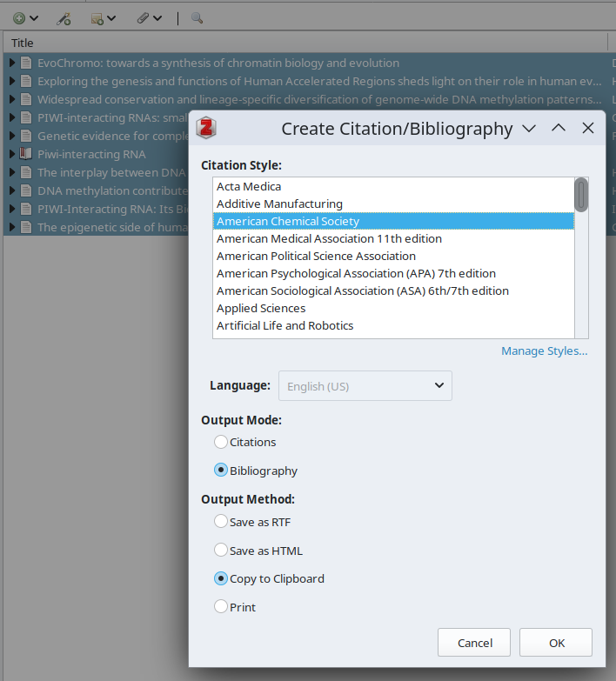
Task: Click the Title column header
Action: 305,43
